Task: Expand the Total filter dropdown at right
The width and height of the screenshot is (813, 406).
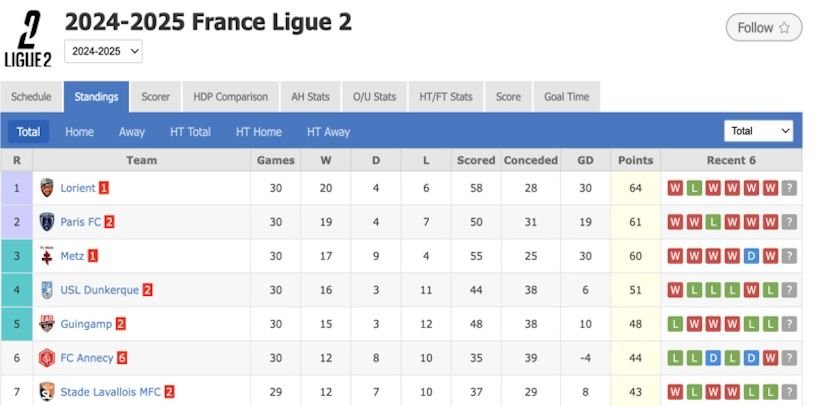Action: pos(758,131)
